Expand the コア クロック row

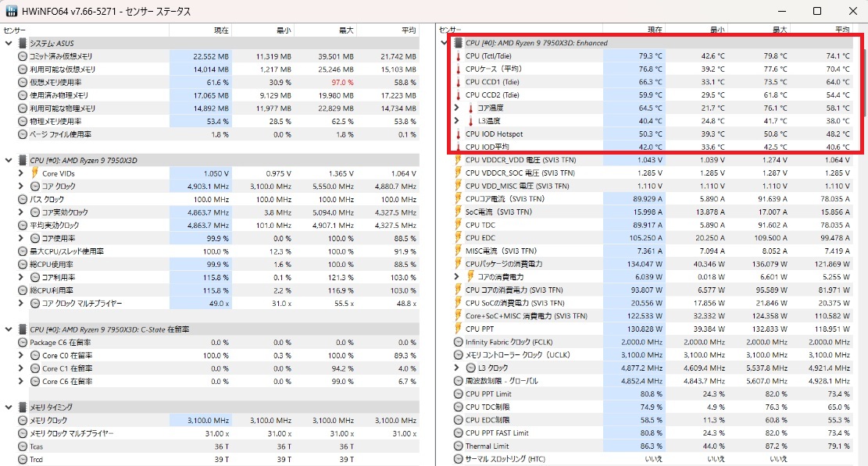(21, 187)
